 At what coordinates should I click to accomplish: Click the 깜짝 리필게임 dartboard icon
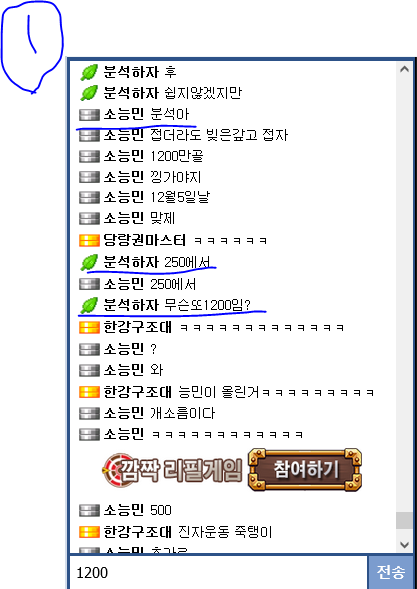115,470
